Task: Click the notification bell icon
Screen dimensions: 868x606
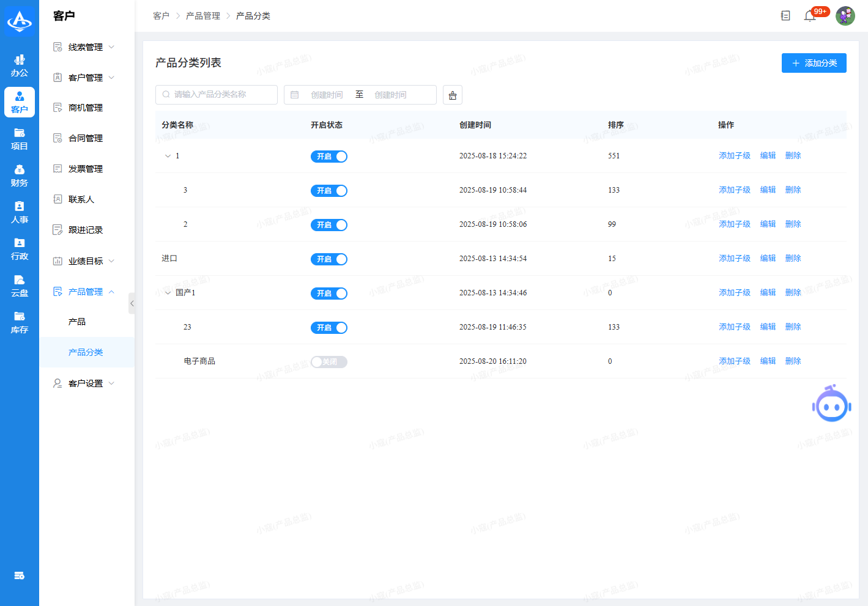Action: pos(810,16)
